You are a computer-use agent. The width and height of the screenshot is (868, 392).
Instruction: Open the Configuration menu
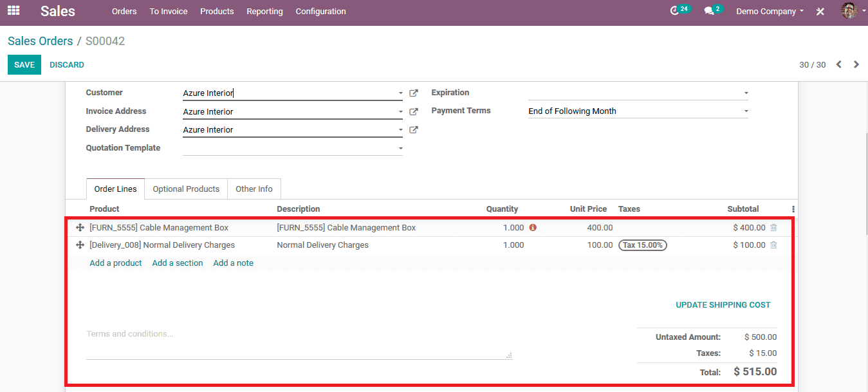[320, 11]
